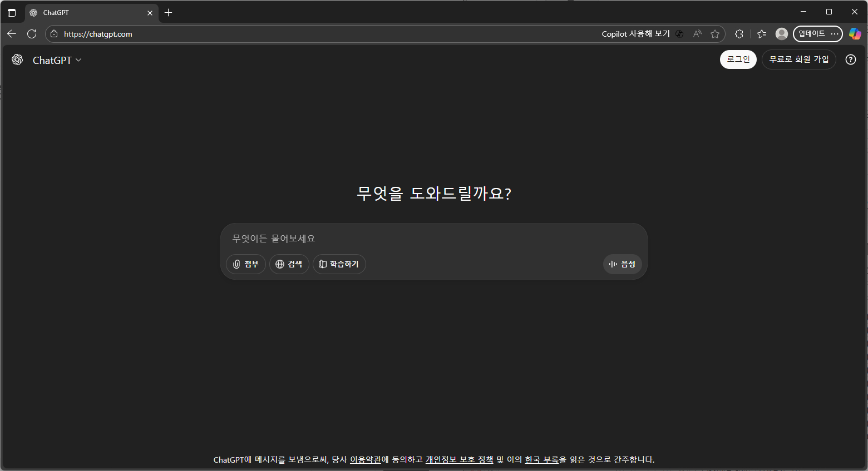Click the read aloud icon
The image size is (868, 471).
[697, 34]
